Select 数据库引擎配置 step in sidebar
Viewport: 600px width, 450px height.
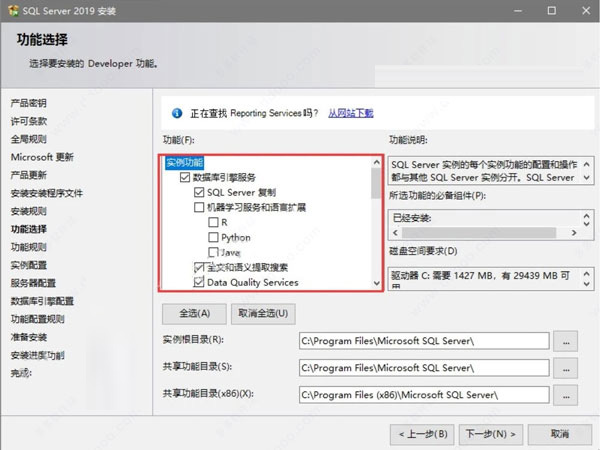[x=42, y=301]
